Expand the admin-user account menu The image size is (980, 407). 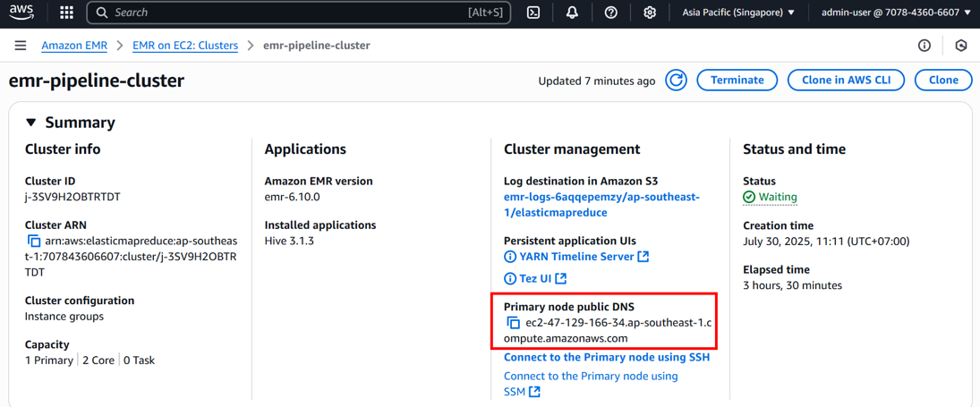pyautogui.click(x=895, y=13)
